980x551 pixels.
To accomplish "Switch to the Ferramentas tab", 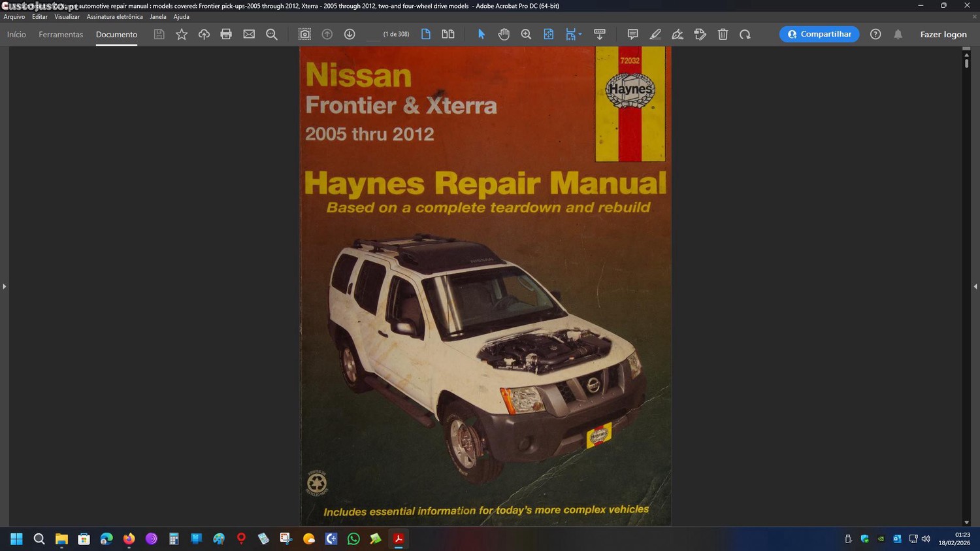I will click(x=61, y=34).
